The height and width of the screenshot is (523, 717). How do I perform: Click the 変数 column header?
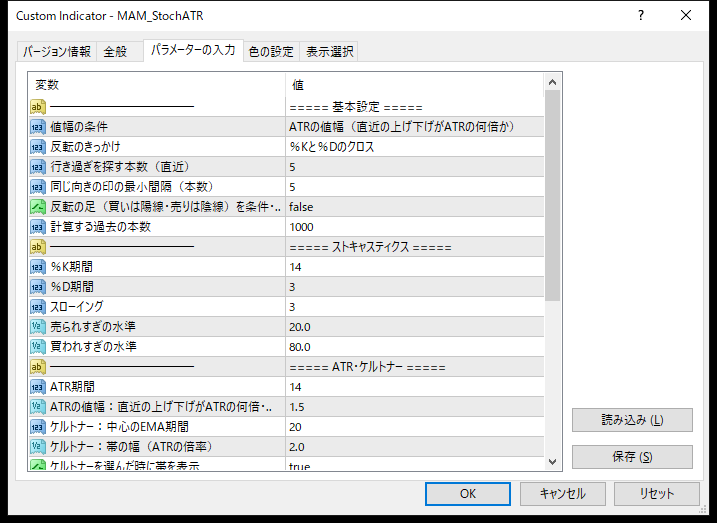pos(157,85)
